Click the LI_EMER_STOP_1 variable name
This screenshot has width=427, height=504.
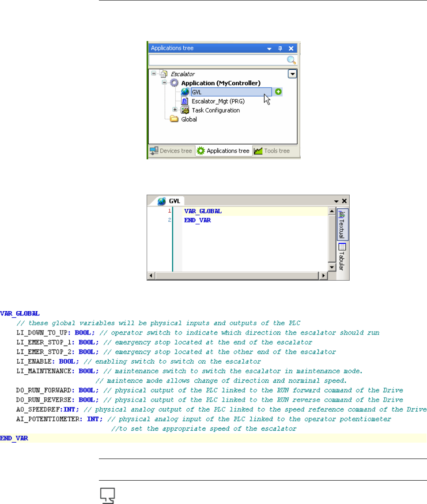[44, 342]
